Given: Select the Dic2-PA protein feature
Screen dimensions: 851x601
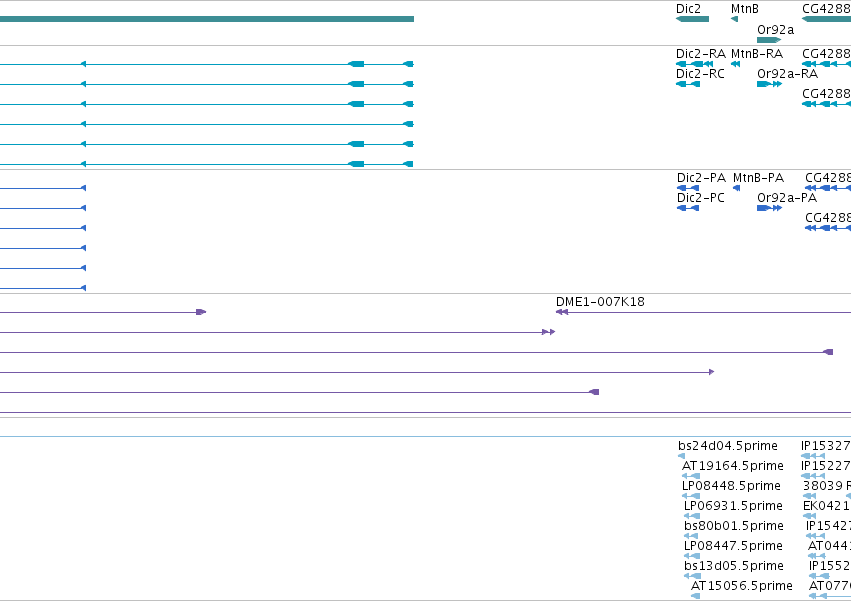Looking at the screenshot, I should (688, 188).
